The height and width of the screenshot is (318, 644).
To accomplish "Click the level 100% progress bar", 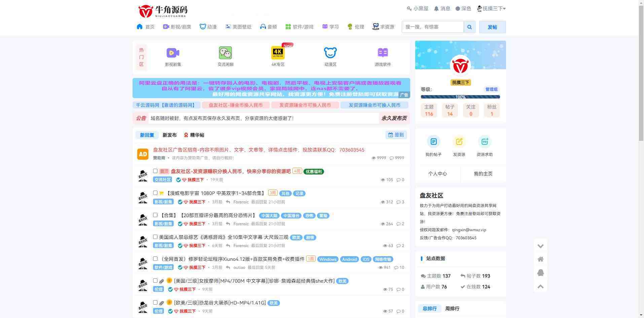I will point(460,97).
